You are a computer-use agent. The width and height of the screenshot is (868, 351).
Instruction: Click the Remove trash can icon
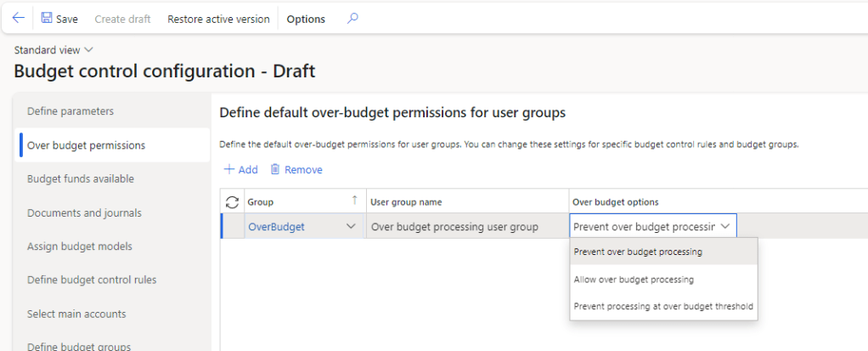[x=275, y=170]
